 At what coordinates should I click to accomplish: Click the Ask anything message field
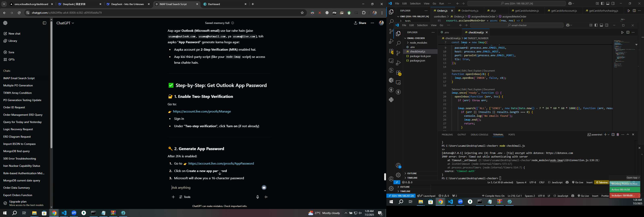point(215,187)
